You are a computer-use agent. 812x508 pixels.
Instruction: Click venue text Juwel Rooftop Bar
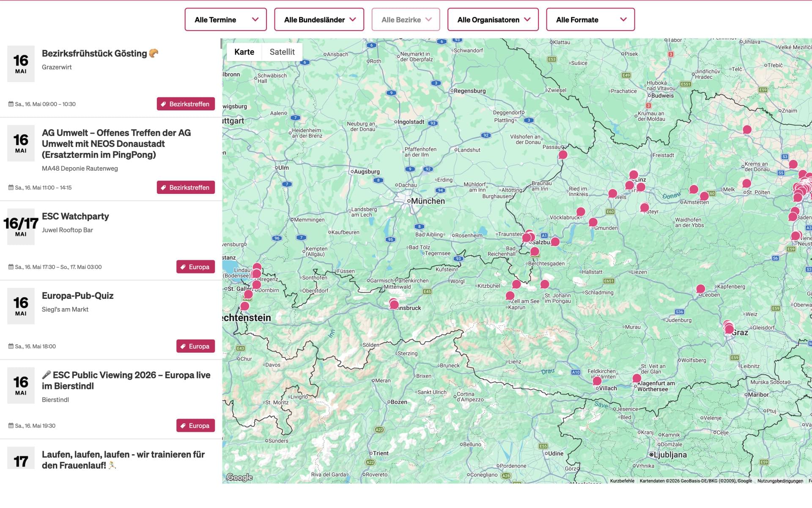pyautogui.click(x=67, y=230)
